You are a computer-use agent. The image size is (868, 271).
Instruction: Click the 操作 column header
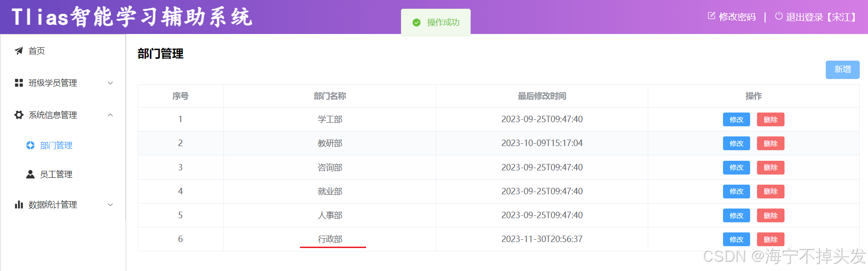[x=753, y=96]
